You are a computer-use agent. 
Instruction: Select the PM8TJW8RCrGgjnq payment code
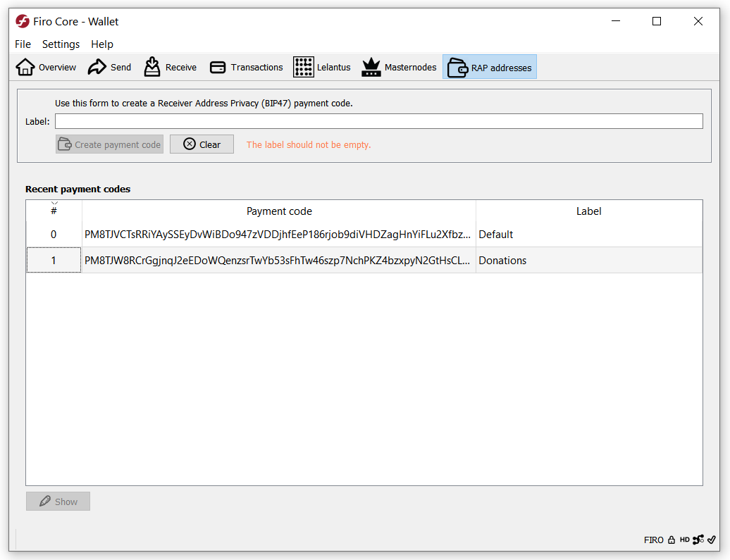point(278,260)
